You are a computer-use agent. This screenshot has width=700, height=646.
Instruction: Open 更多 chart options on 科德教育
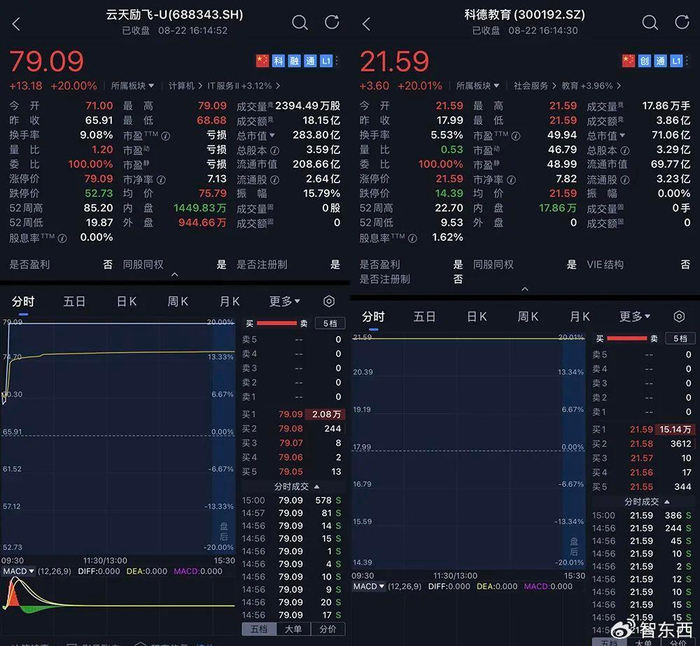pyautogui.click(x=635, y=317)
